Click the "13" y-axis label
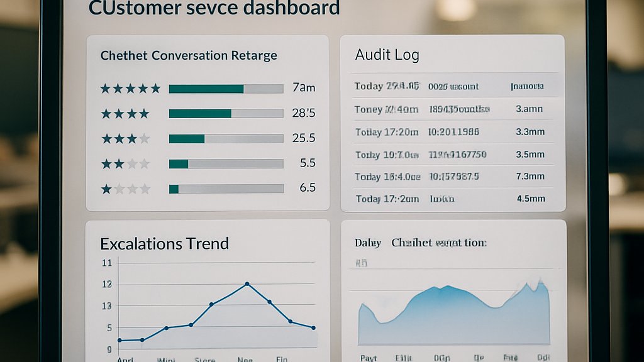This screenshot has width=644, height=362. click(x=107, y=306)
